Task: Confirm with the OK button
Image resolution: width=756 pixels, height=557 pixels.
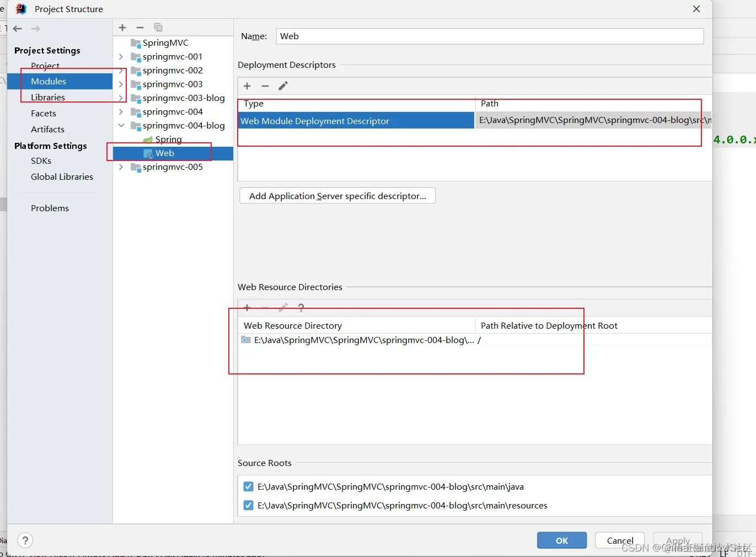Action: 562,540
